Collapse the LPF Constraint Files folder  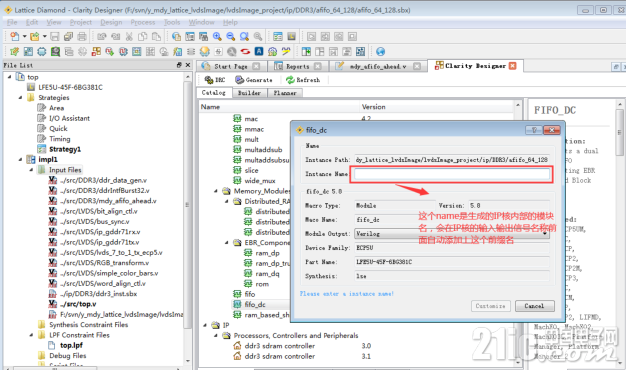(31, 335)
